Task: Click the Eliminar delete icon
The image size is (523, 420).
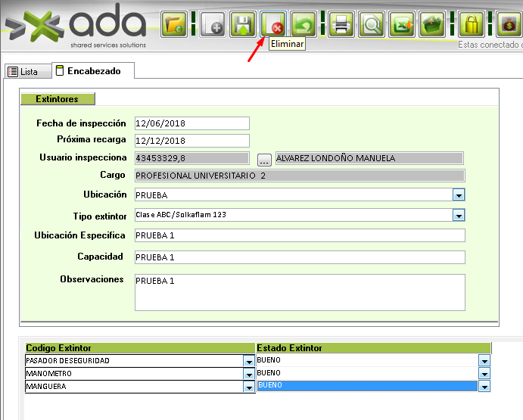Action: (x=272, y=24)
